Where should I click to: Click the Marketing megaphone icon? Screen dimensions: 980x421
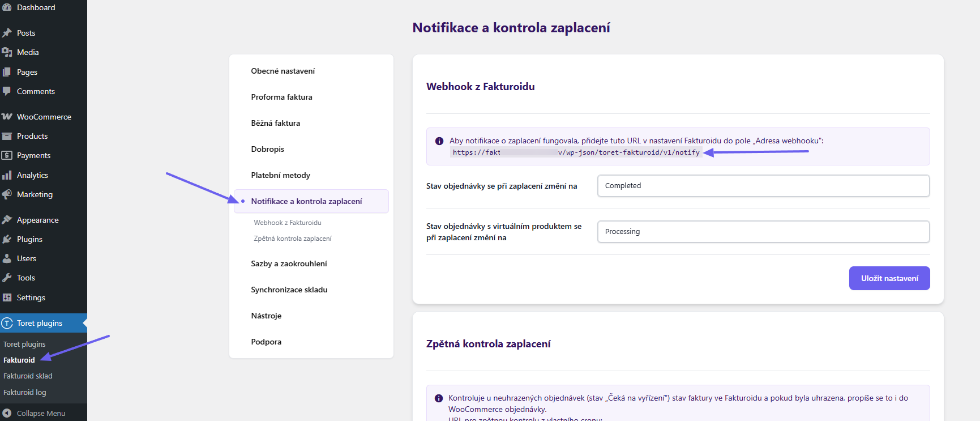pyautogui.click(x=7, y=194)
